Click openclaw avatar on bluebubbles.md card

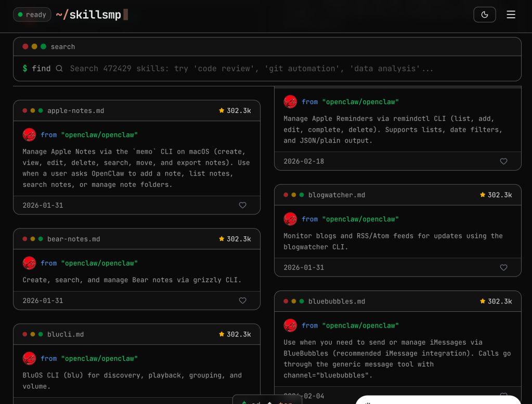coord(291,325)
